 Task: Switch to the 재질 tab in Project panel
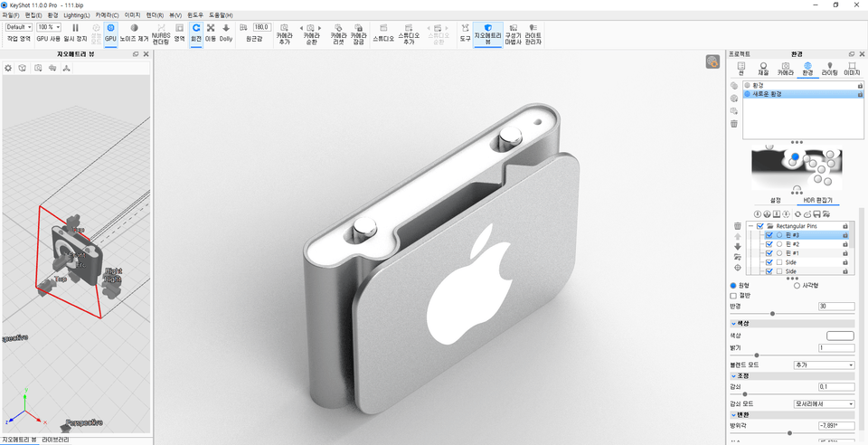(x=763, y=69)
